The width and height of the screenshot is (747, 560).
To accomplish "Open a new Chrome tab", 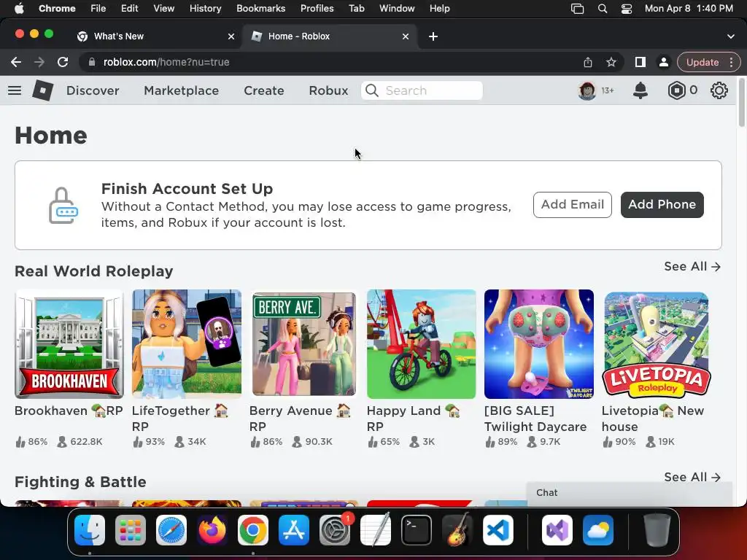I will pyautogui.click(x=433, y=36).
